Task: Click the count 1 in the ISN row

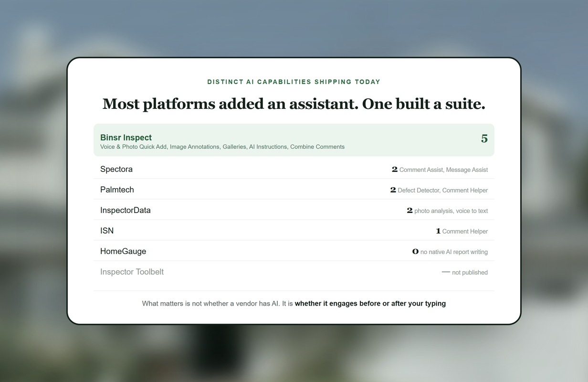Action: [x=438, y=231]
